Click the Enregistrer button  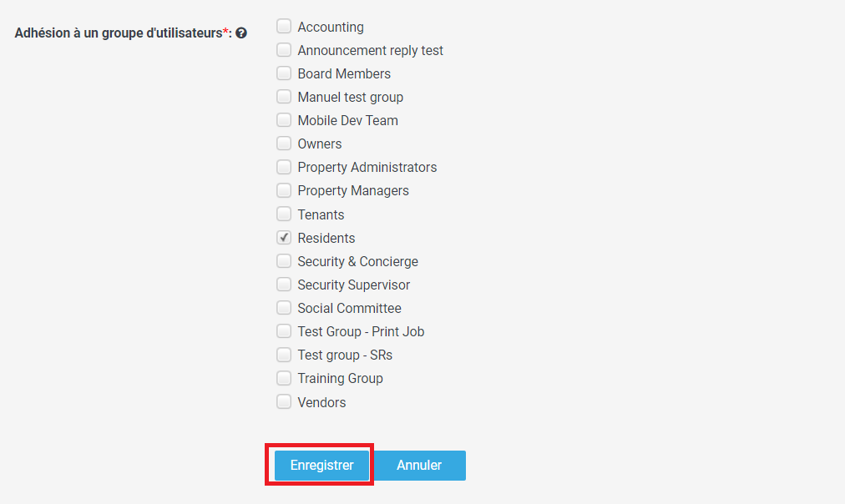[x=321, y=466]
